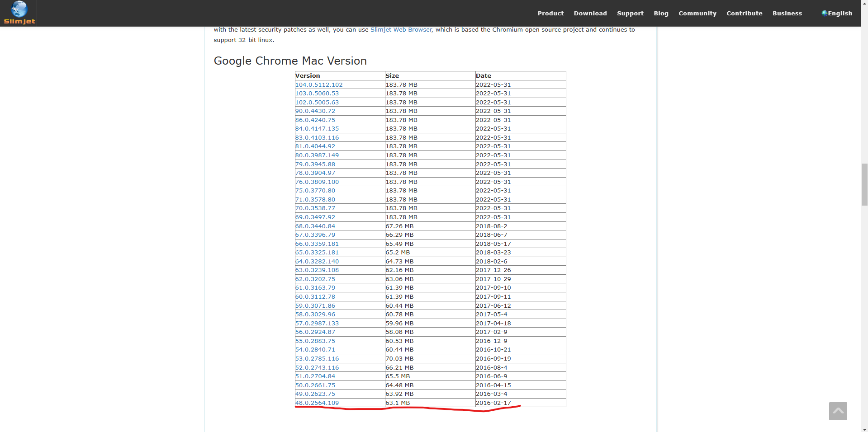The height and width of the screenshot is (432, 868).
Task: Download Chrome version 56.0.2924.87
Action: click(315, 332)
